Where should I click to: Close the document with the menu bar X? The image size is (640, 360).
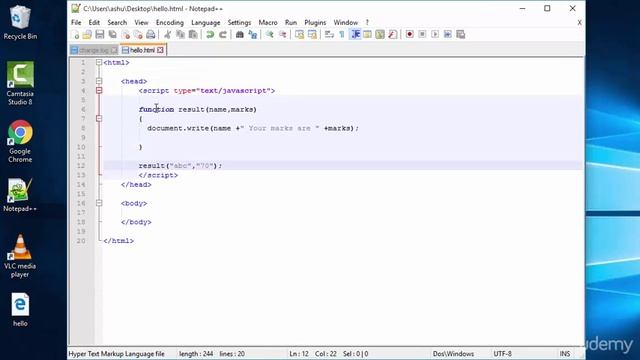(x=579, y=22)
